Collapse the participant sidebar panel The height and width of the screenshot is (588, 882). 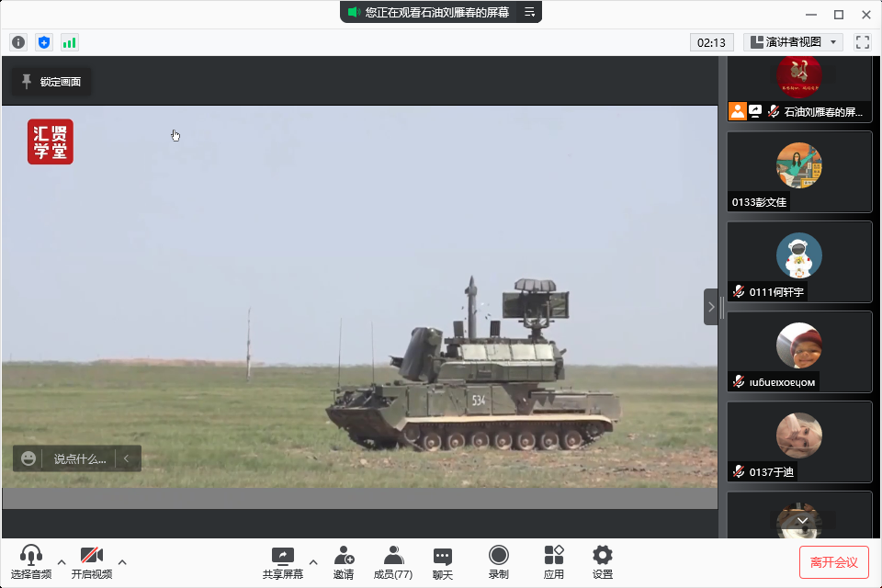(x=710, y=307)
